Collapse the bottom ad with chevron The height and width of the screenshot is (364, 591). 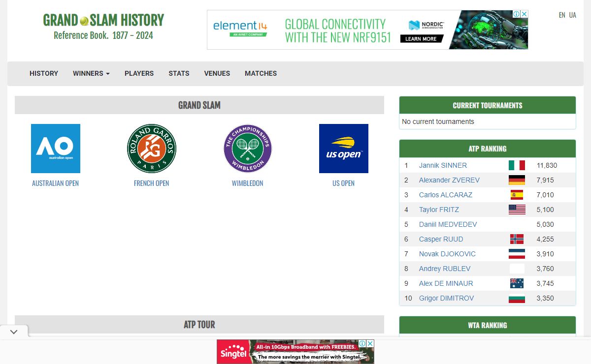coord(14,332)
